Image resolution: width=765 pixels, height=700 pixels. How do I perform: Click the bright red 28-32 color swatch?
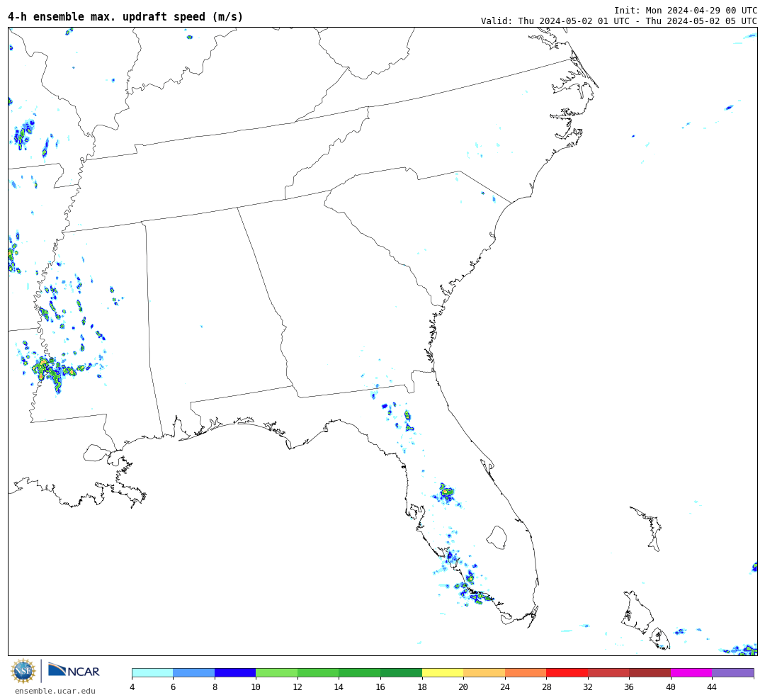(x=567, y=672)
